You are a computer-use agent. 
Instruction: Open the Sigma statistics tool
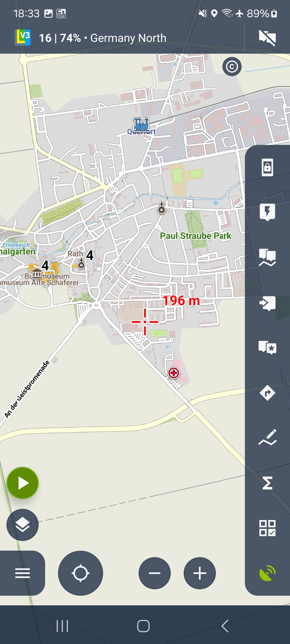click(267, 483)
